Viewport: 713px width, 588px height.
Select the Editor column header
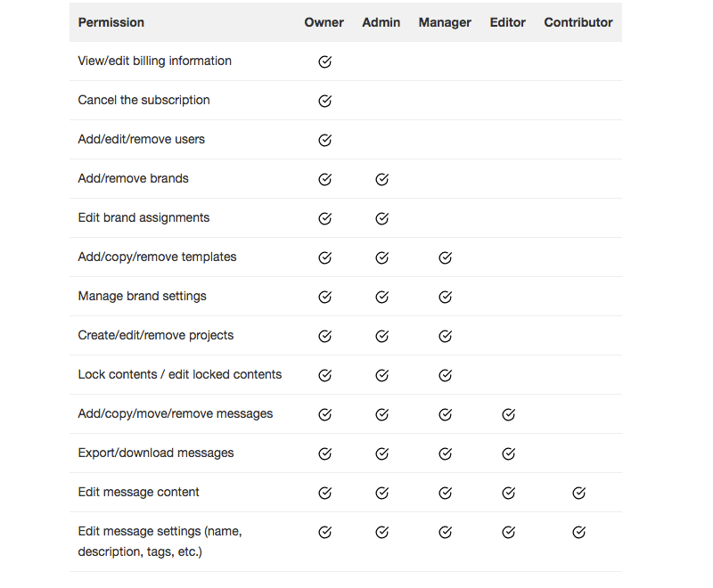click(x=507, y=22)
